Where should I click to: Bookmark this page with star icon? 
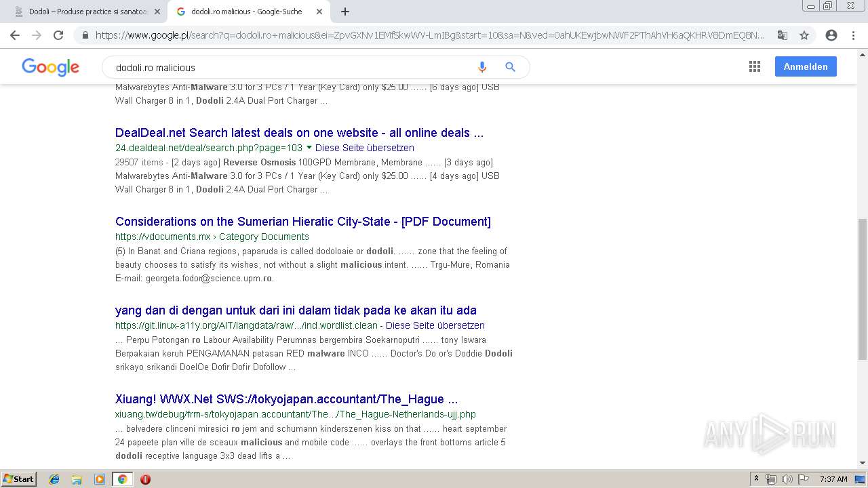click(x=804, y=35)
